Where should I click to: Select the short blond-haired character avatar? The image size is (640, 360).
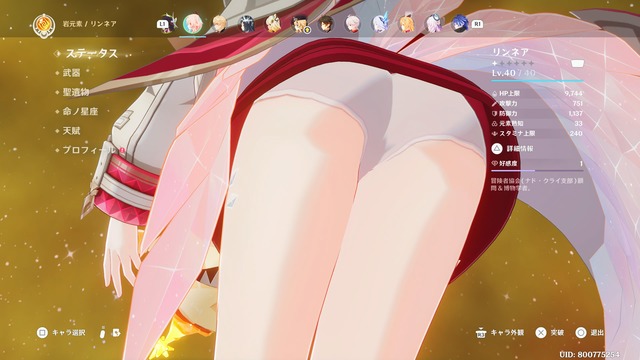(x=220, y=24)
